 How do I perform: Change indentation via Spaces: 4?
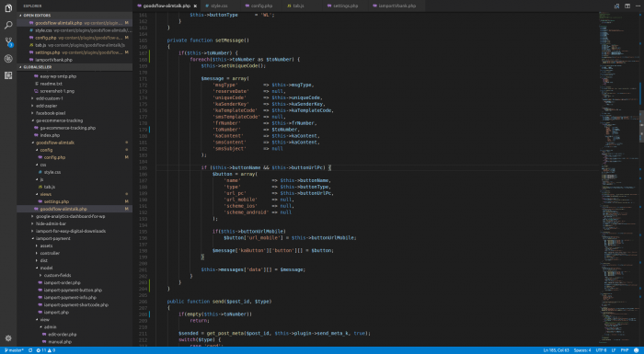click(582, 350)
